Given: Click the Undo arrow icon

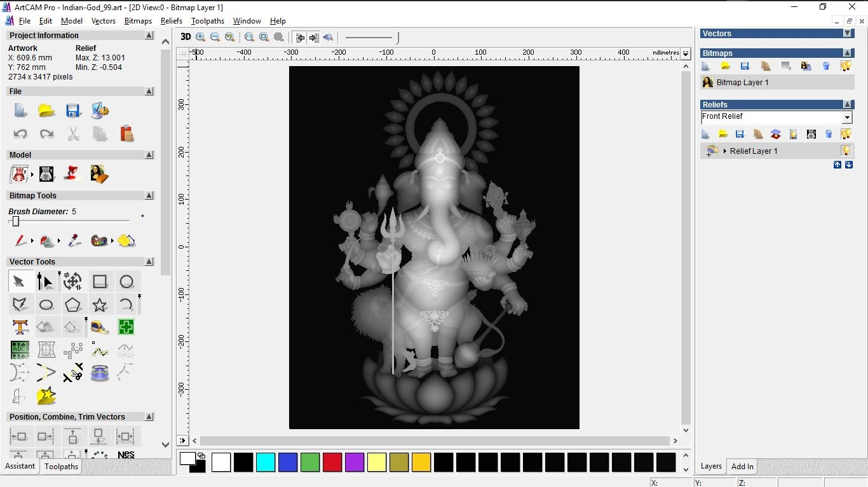Looking at the screenshot, I should click(20, 134).
